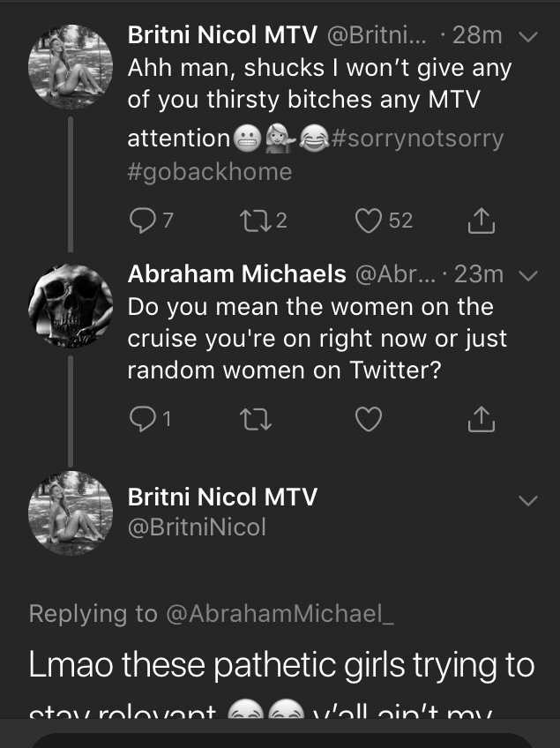Open options chevron on 28m tweet
The height and width of the screenshot is (748, 560).
528,36
